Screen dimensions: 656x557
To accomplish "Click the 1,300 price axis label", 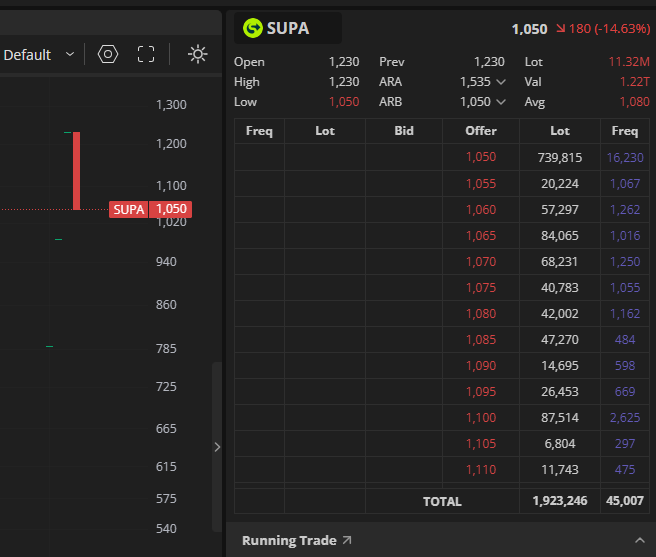I will 171,105.
